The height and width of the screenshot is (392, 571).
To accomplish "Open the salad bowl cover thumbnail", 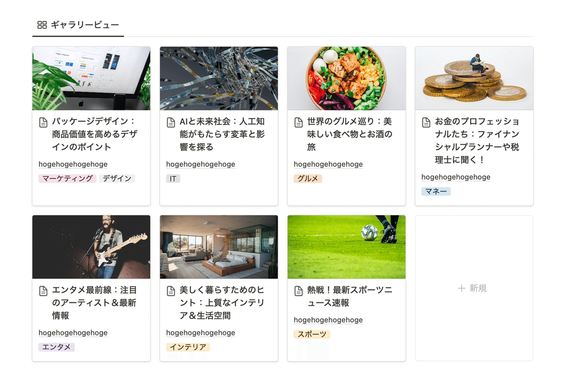I will click(346, 78).
